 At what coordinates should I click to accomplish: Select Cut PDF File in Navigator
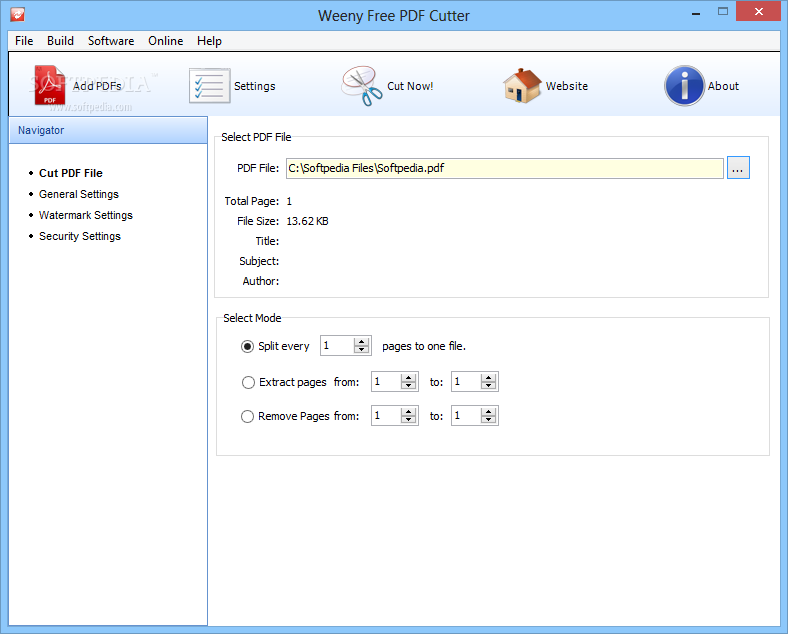click(x=71, y=173)
